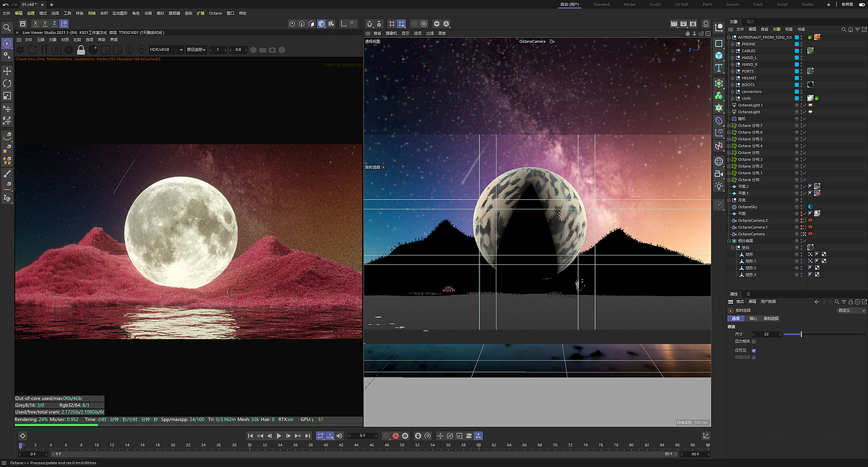Image resolution: width=868 pixels, height=467 pixels.
Task: Open the 自定义 dropdown in attributes panel
Action: [850, 310]
